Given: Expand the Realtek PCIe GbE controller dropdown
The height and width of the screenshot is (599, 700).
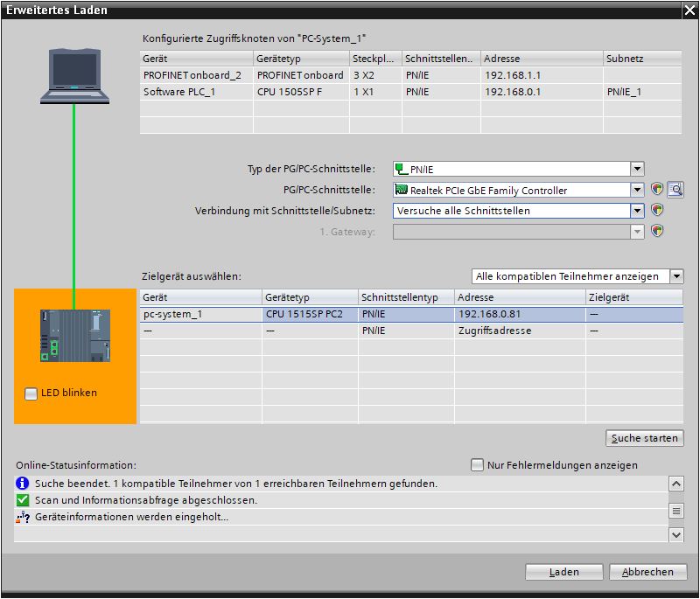Looking at the screenshot, I should click(637, 190).
